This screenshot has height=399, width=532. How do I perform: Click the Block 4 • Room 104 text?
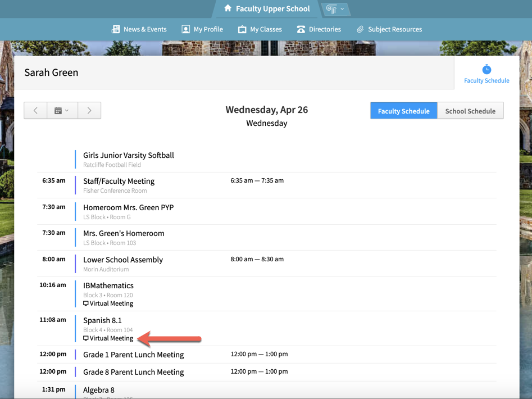click(108, 330)
